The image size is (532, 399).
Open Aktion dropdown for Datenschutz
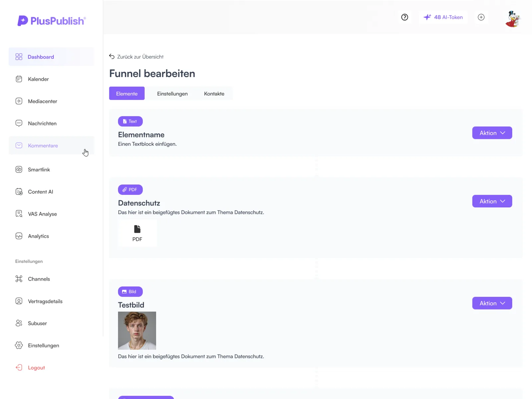tap(492, 201)
